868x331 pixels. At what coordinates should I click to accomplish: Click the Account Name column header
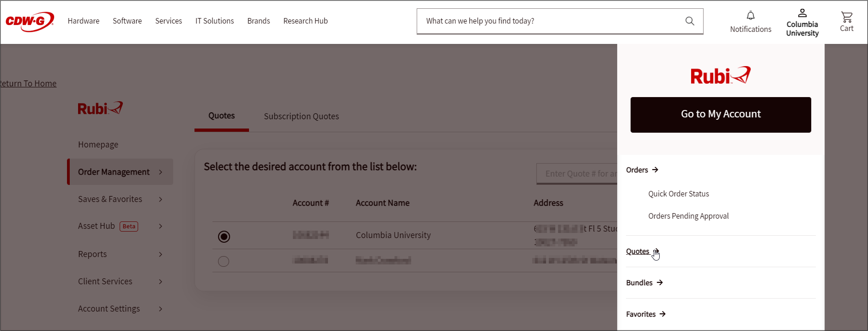click(x=382, y=203)
